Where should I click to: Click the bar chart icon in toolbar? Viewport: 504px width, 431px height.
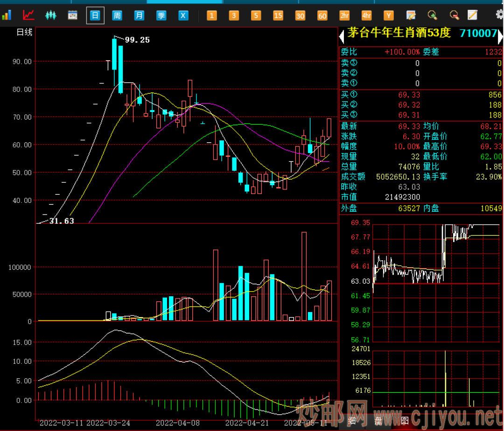coord(7,15)
